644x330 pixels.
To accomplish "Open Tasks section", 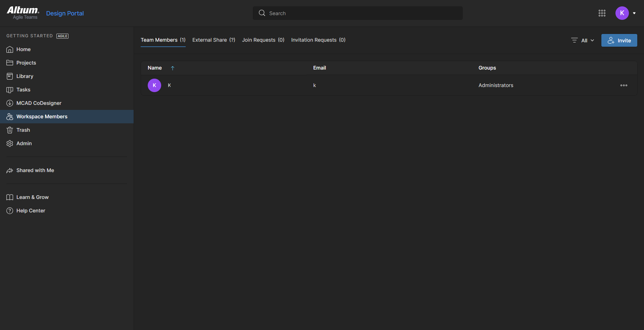I will (24, 90).
